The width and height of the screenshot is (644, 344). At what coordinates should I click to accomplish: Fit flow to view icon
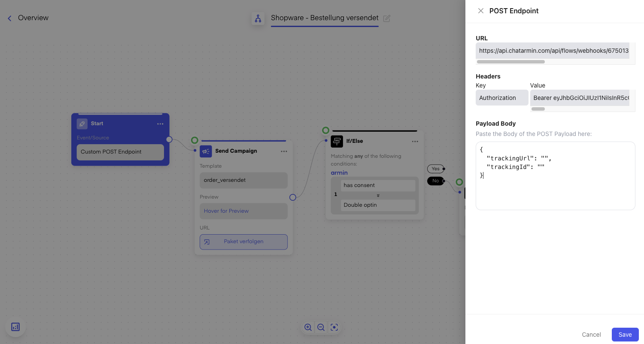click(334, 327)
